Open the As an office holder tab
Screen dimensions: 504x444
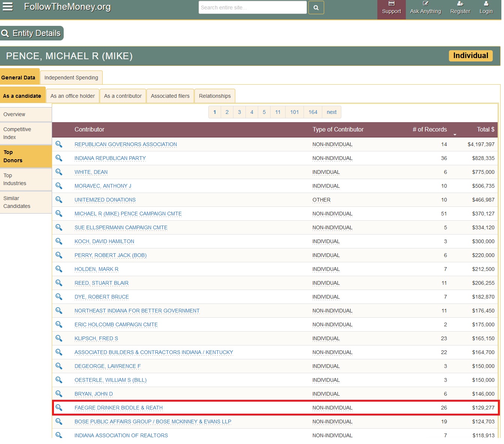click(x=73, y=96)
